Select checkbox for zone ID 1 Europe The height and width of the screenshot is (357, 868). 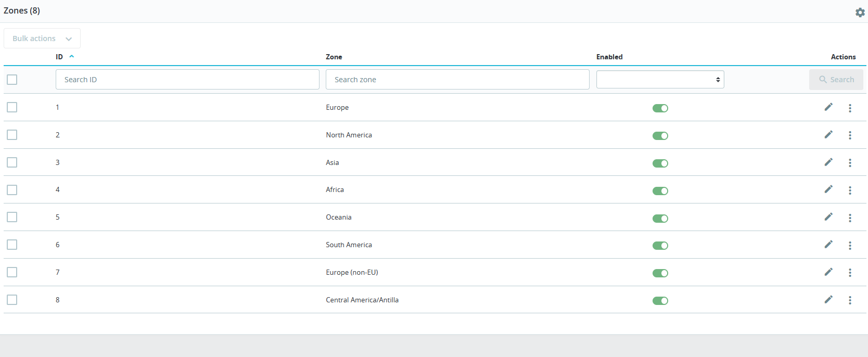tap(12, 107)
